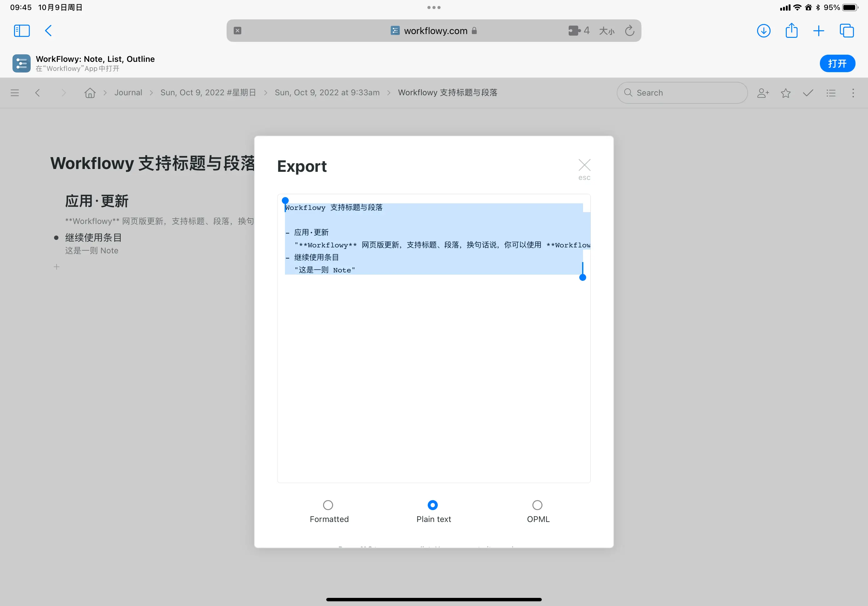
Task: Select the OPML export option
Action: [537, 505]
